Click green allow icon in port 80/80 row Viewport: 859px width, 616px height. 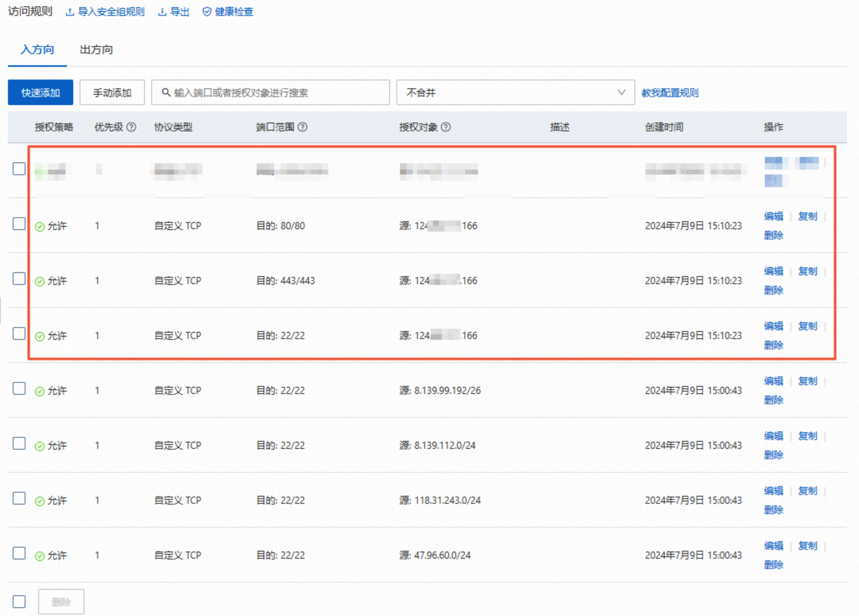click(x=39, y=226)
